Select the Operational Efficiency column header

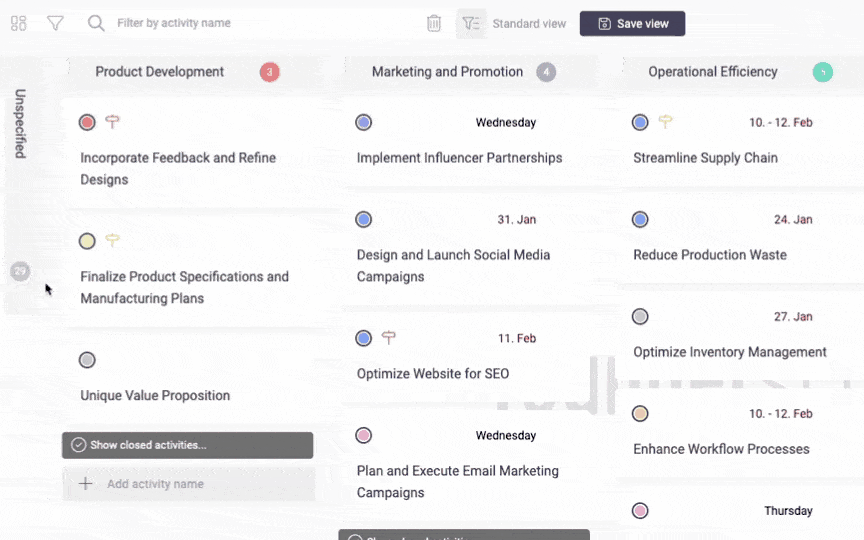pyautogui.click(x=712, y=72)
